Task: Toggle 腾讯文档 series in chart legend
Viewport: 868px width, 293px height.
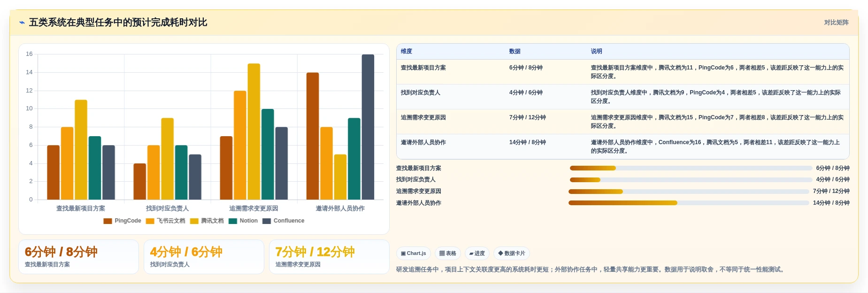Action: pos(207,221)
